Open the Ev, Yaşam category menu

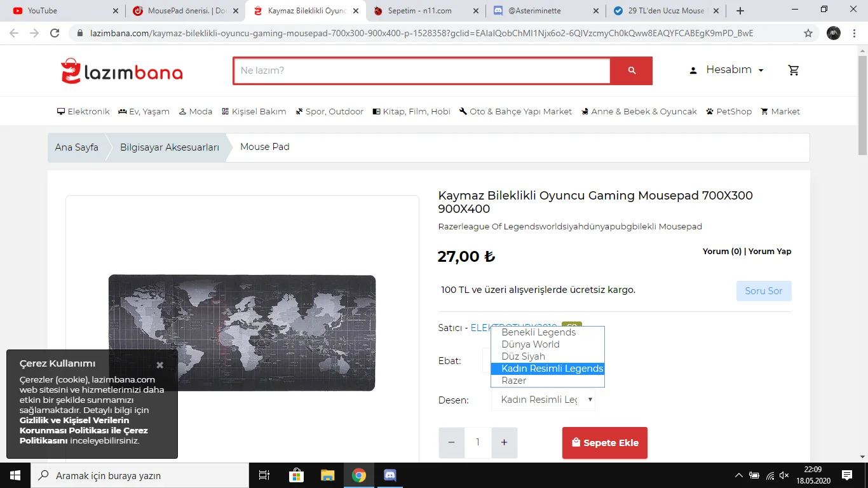click(x=144, y=111)
